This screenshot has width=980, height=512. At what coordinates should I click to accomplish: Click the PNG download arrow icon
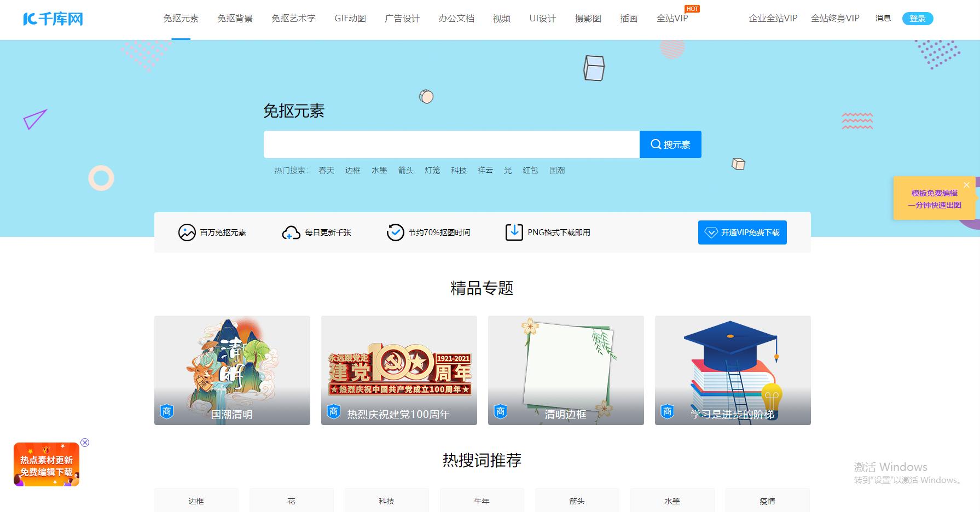click(x=513, y=232)
